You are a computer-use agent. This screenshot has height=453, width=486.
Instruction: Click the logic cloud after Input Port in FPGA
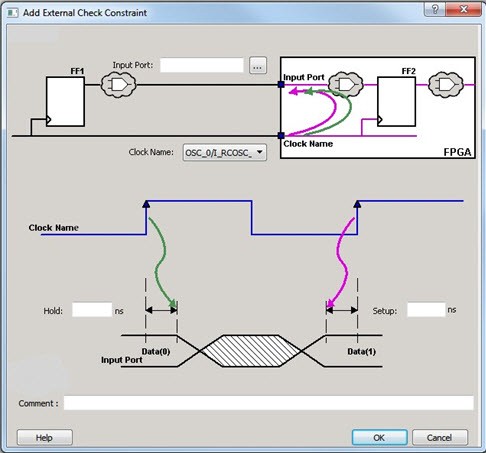(x=346, y=84)
